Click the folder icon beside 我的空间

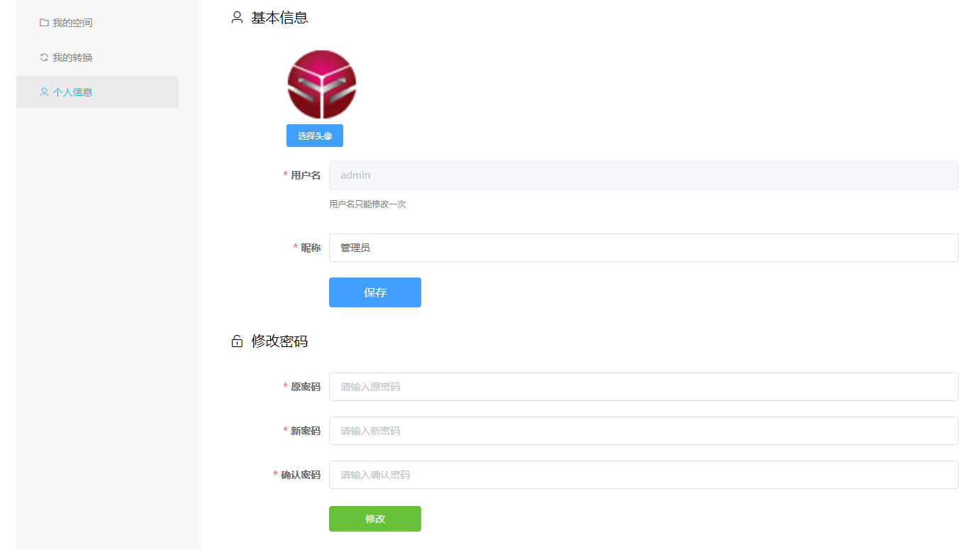[44, 23]
